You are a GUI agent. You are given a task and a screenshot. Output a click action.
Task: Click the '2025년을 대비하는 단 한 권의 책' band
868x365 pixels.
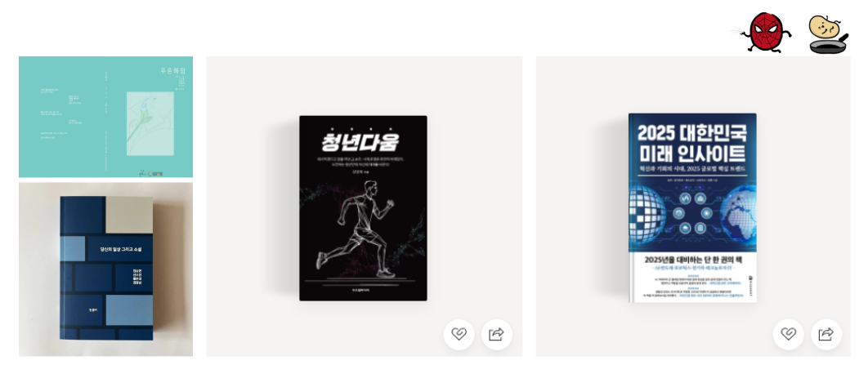(691, 260)
